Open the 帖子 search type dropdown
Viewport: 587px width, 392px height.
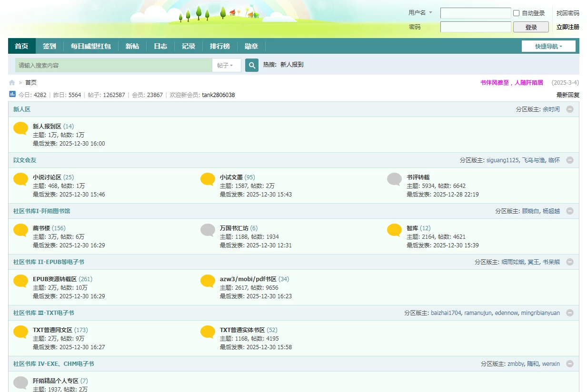(226, 65)
